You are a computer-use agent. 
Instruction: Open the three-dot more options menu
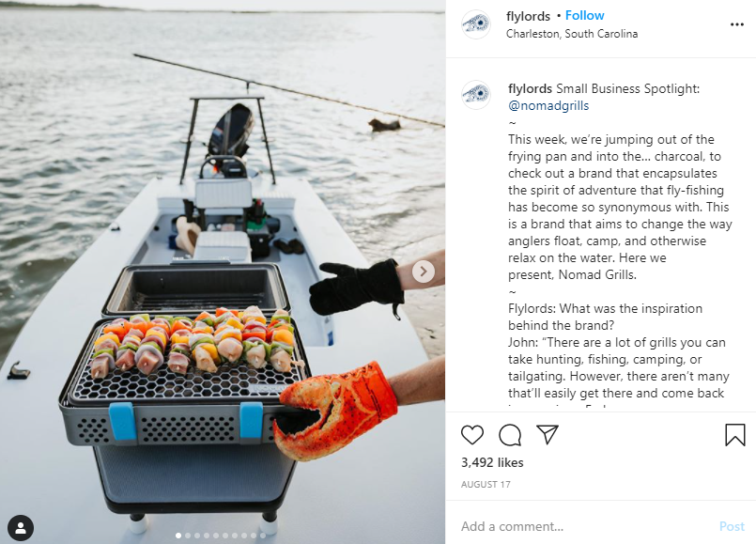tap(736, 24)
